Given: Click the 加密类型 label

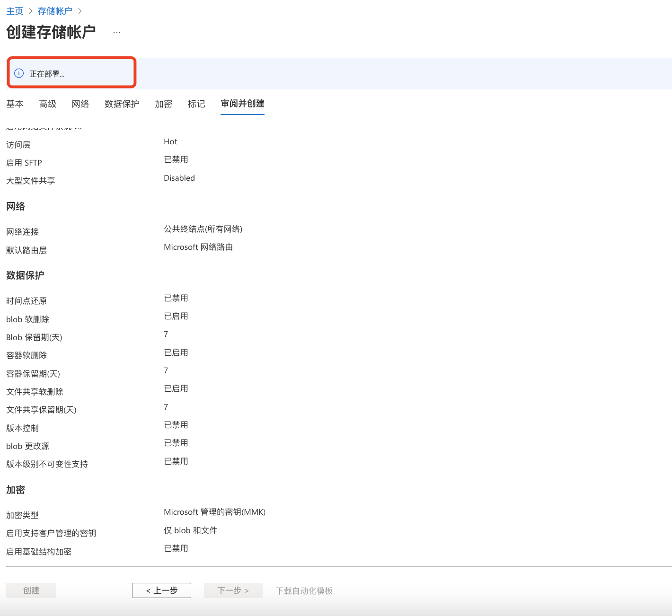Looking at the screenshot, I should (x=23, y=515).
